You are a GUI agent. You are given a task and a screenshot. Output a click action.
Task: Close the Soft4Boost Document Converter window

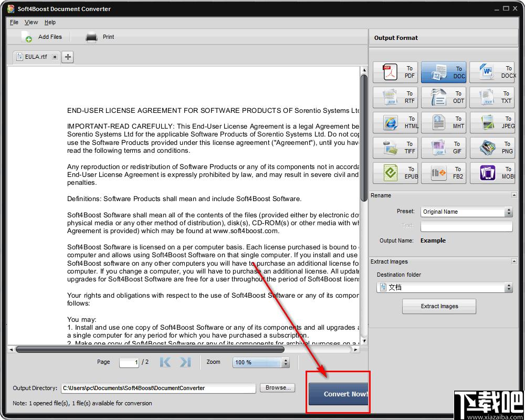click(x=515, y=8)
